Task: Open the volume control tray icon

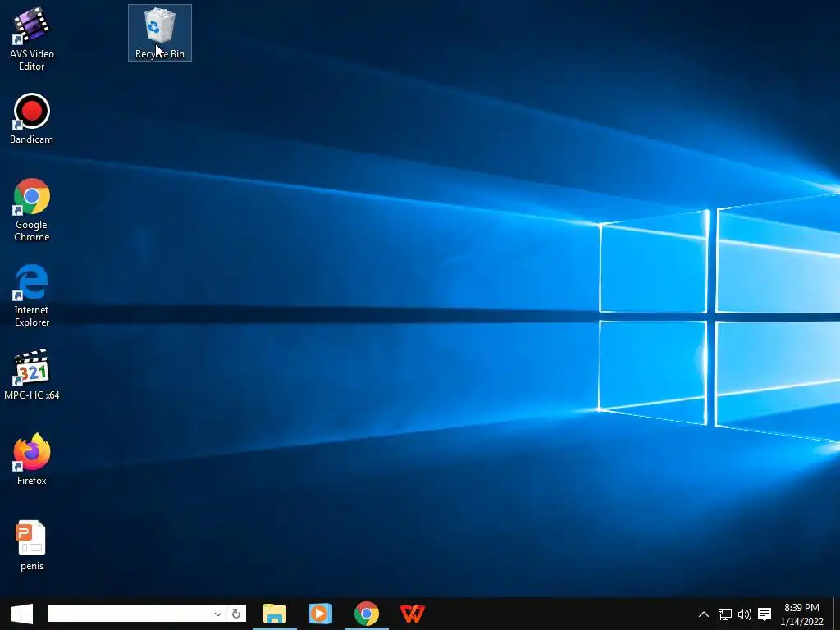Action: coord(745,614)
